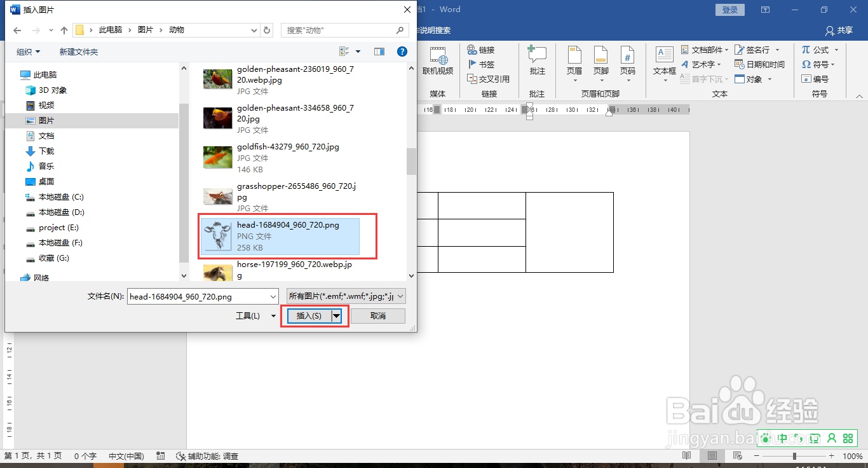Open the 交叉引用 cross-reference tool
Viewport: 868px width, 468px height.
[x=488, y=79]
